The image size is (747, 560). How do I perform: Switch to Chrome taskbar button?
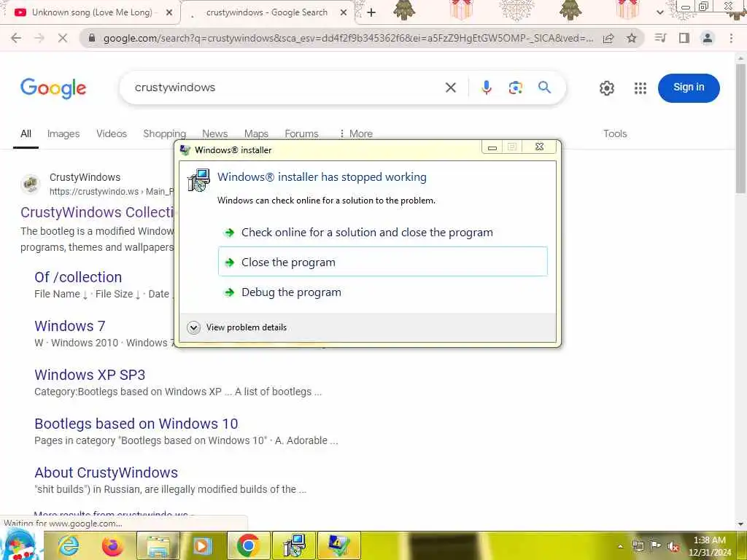tap(248, 545)
